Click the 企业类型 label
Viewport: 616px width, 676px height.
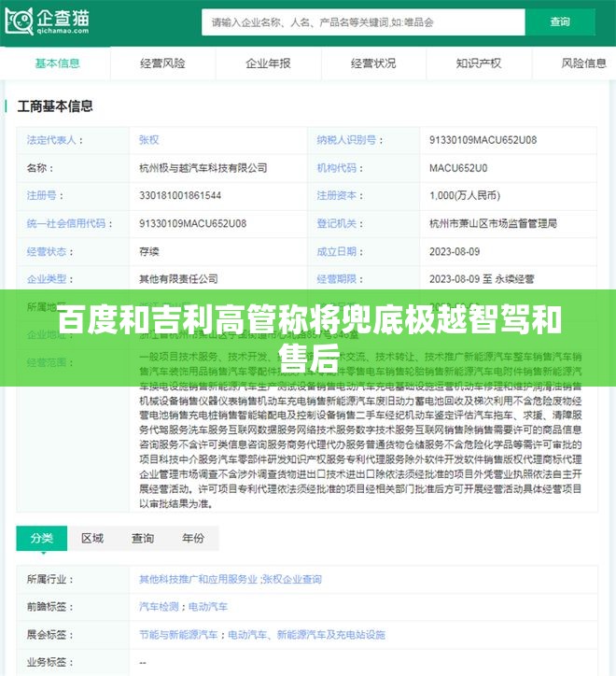[x=49, y=279]
